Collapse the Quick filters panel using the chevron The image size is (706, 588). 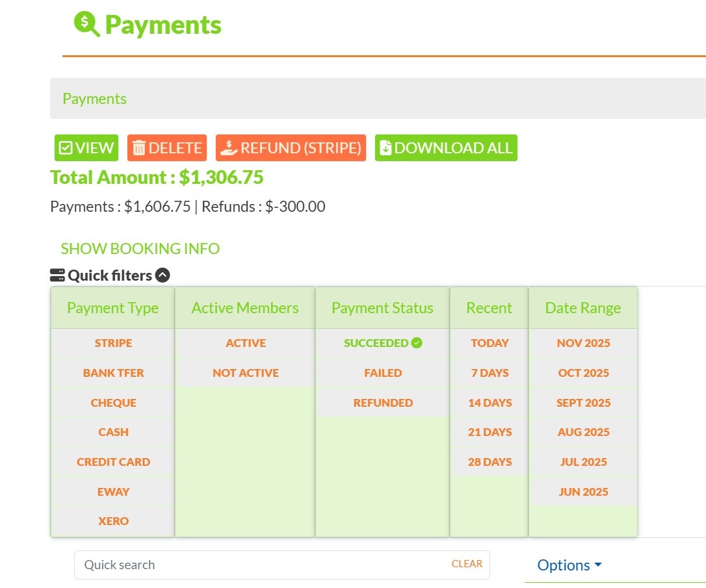(163, 275)
